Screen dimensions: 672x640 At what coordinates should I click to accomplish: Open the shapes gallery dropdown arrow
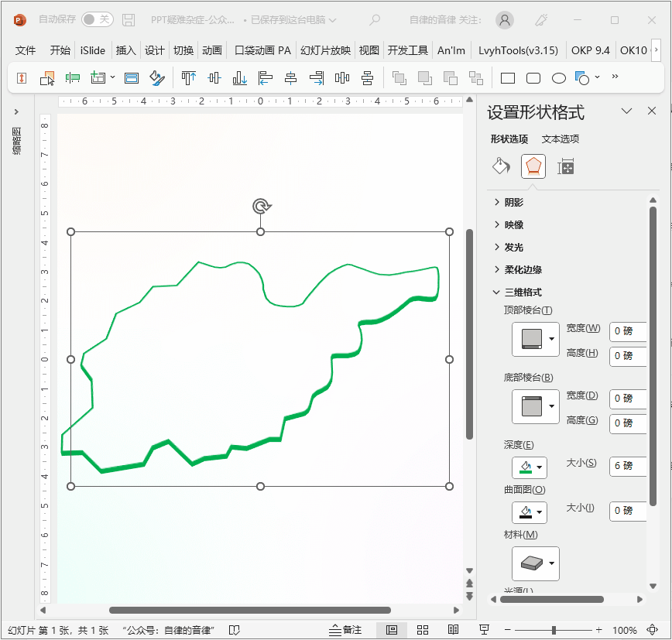coord(597,77)
